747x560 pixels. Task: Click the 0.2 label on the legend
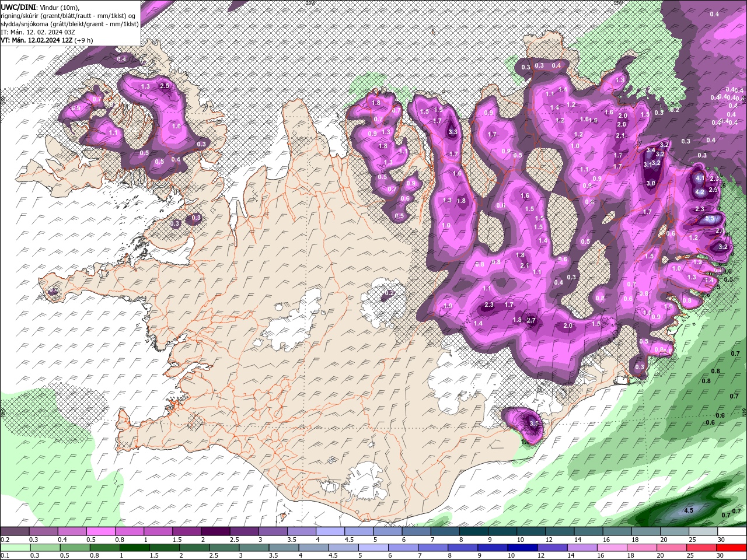coord(5,540)
